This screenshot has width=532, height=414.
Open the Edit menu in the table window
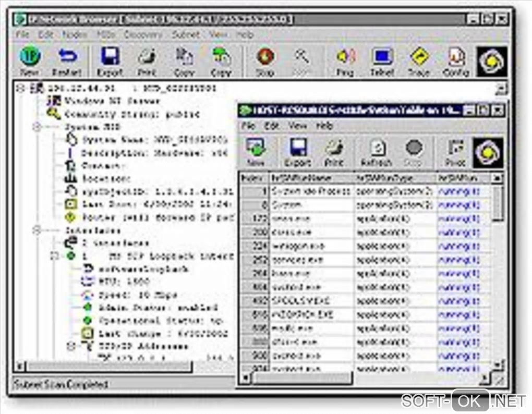click(271, 126)
